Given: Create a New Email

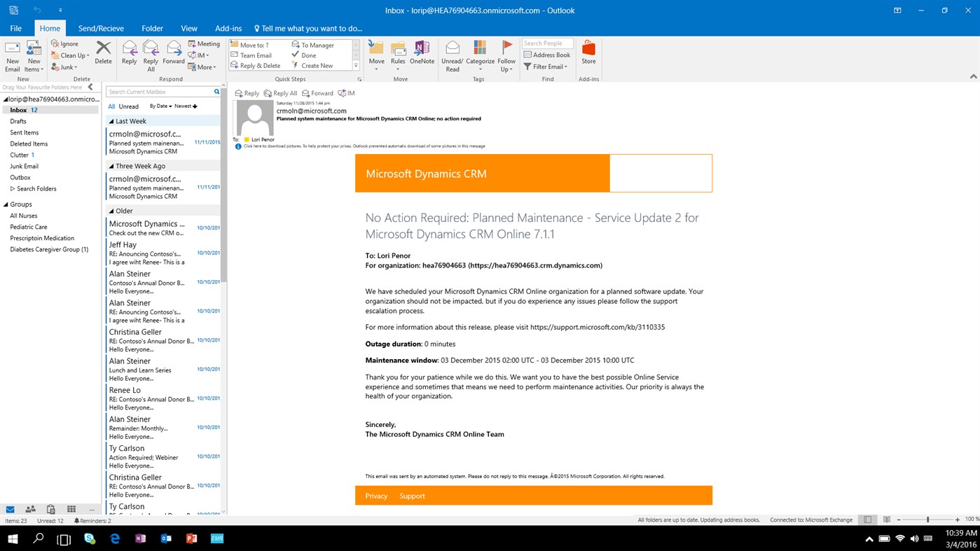Looking at the screenshot, I should click(x=12, y=56).
